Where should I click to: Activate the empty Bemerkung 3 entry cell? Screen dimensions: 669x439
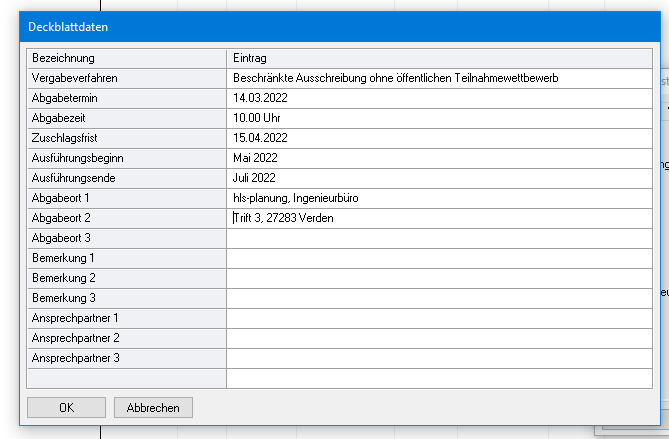point(438,298)
